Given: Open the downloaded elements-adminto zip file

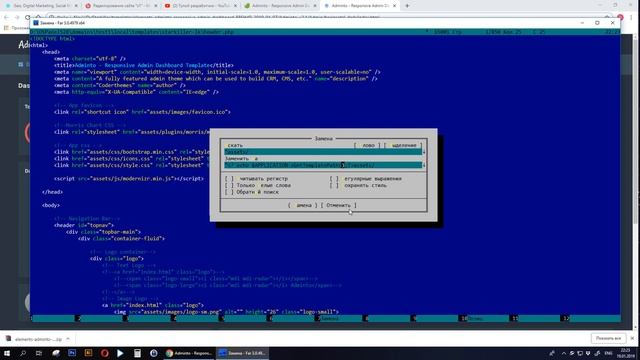Looking at the screenshot, I should (x=33, y=339).
